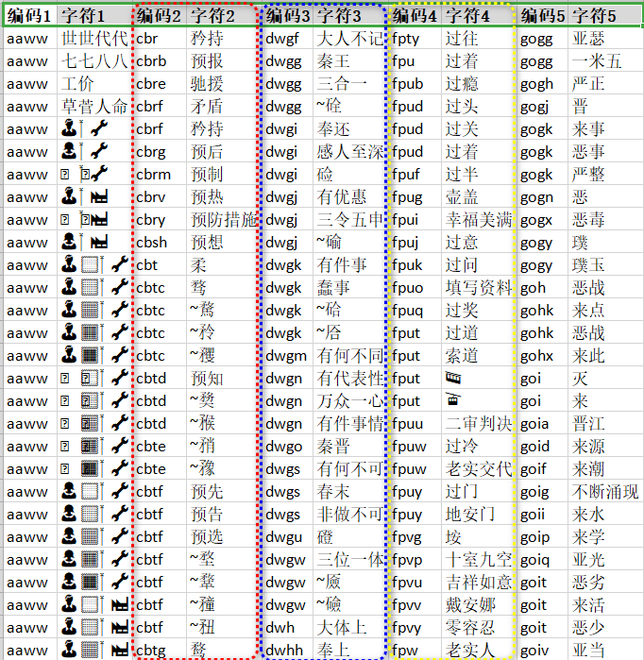
Task: Click the cell 璞玉
Action: coord(605,265)
